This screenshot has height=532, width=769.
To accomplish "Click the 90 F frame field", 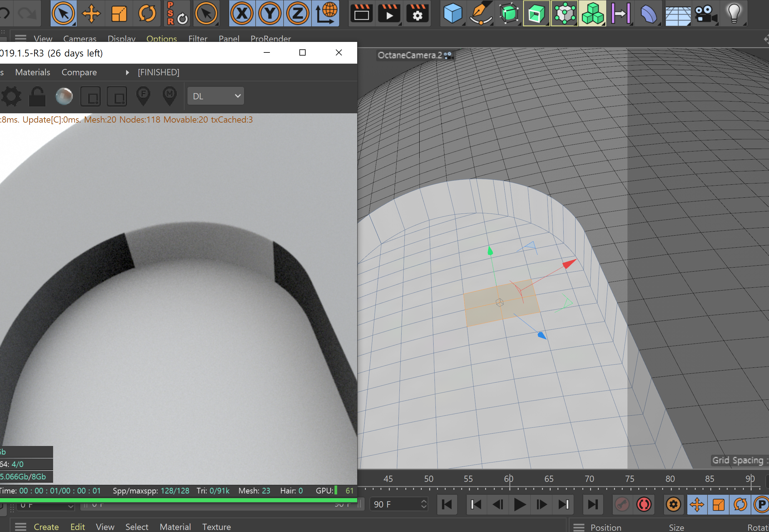I will [x=399, y=504].
